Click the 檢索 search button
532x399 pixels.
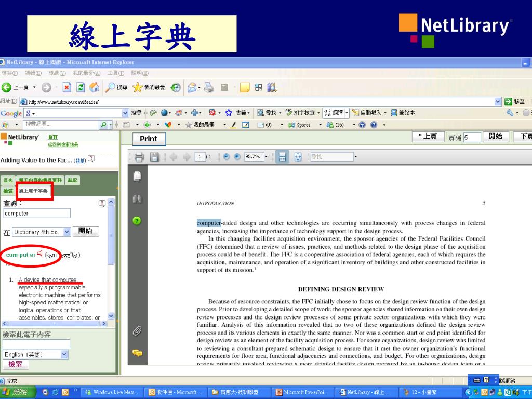point(16,364)
